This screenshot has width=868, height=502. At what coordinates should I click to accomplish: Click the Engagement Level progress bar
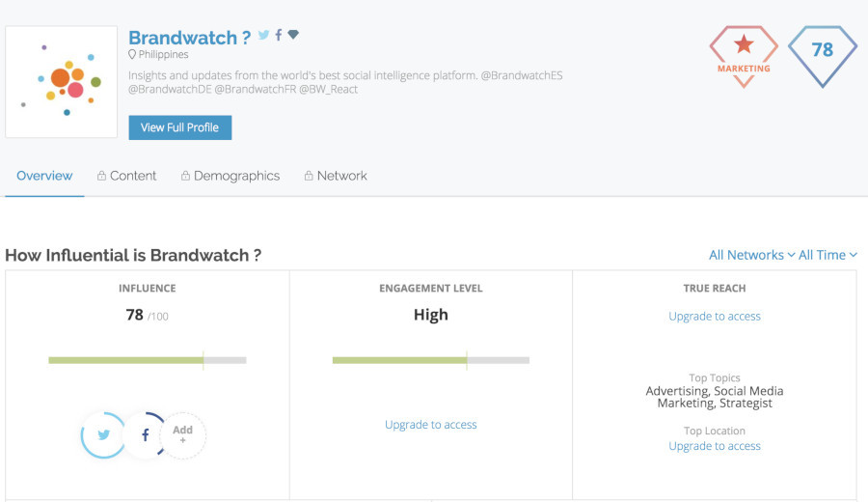(431, 360)
